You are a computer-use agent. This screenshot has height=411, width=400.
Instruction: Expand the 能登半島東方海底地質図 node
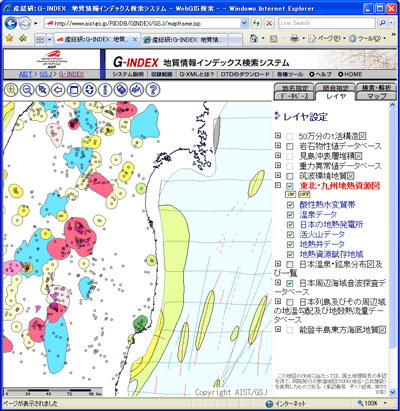tap(278, 329)
